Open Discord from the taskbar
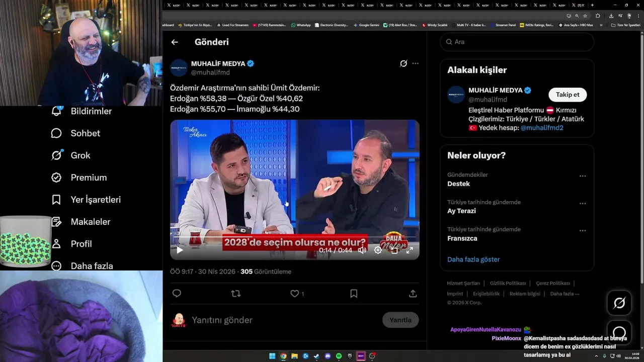644x362 pixels. [328, 356]
